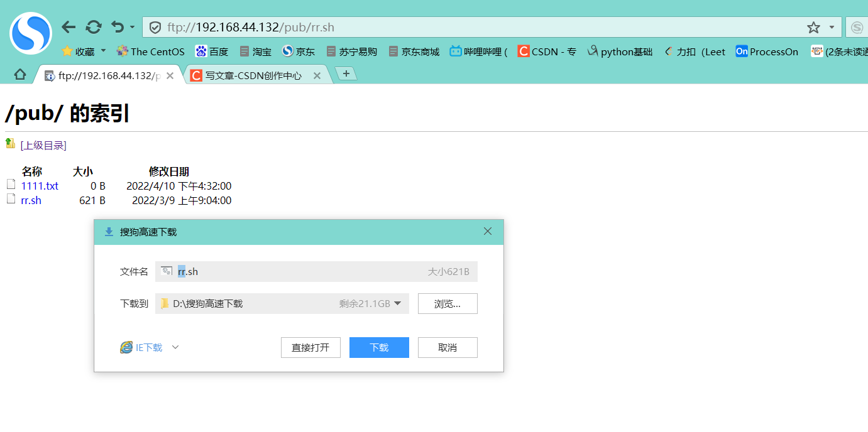Go to 上级目录 parent directory
The width and height of the screenshot is (868, 432).
tap(42, 145)
